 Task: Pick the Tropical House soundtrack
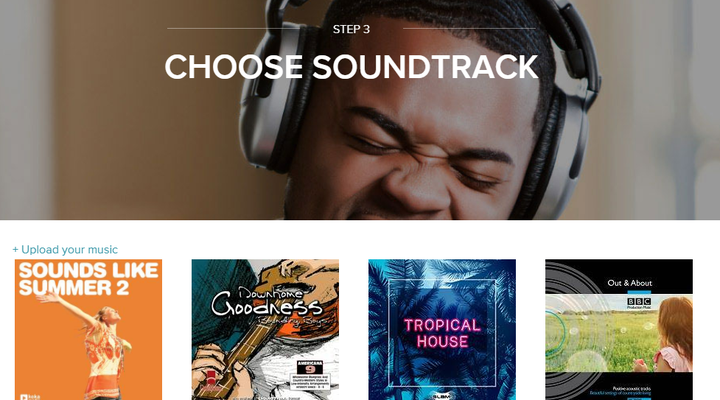tap(442, 329)
